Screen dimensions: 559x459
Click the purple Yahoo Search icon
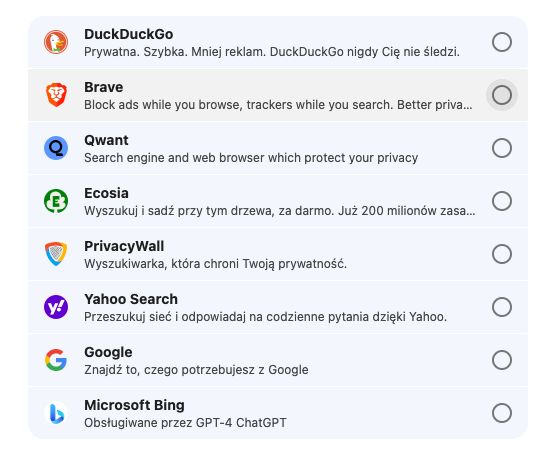point(56,307)
